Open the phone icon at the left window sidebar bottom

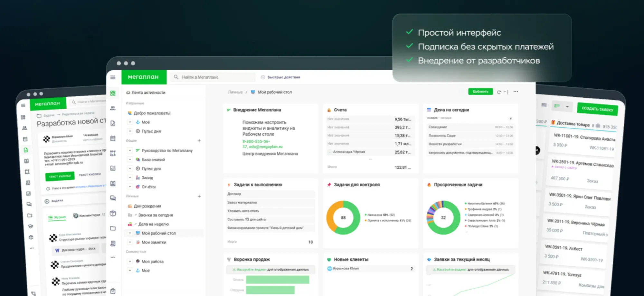tap(34, 293)
